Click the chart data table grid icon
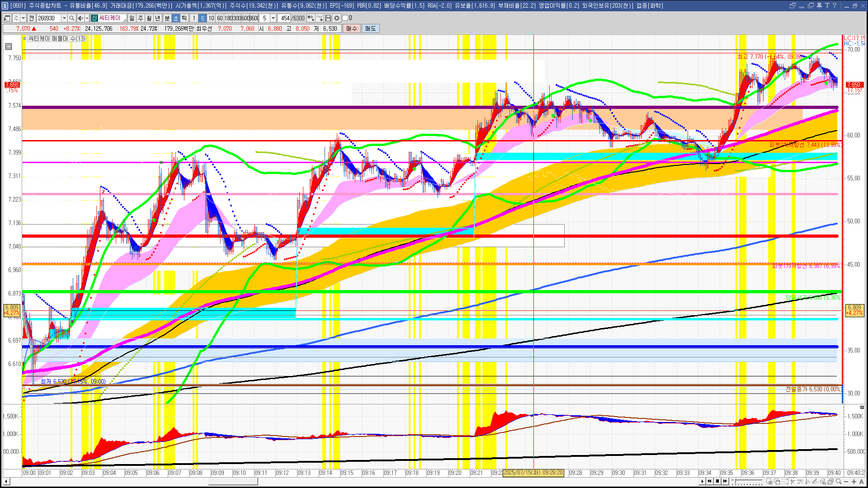Image resolution: width=868 pixels, height=488 pixels. tap(9, 47)
